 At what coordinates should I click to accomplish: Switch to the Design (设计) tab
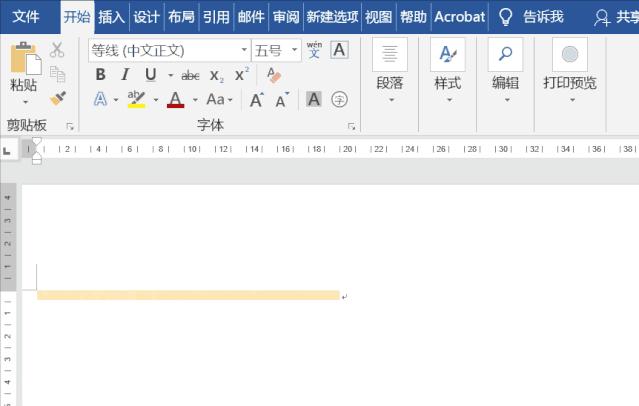147,17
